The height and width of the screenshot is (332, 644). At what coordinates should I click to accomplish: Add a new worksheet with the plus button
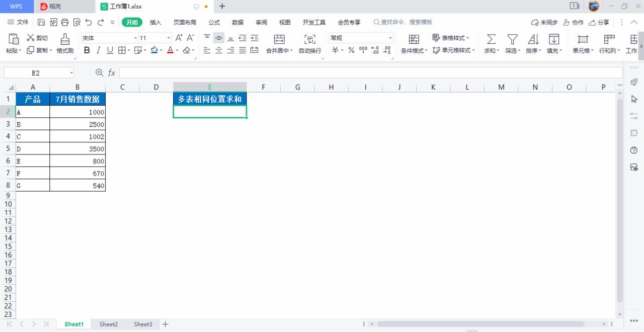pyautogui.click(x=165, y=324)
